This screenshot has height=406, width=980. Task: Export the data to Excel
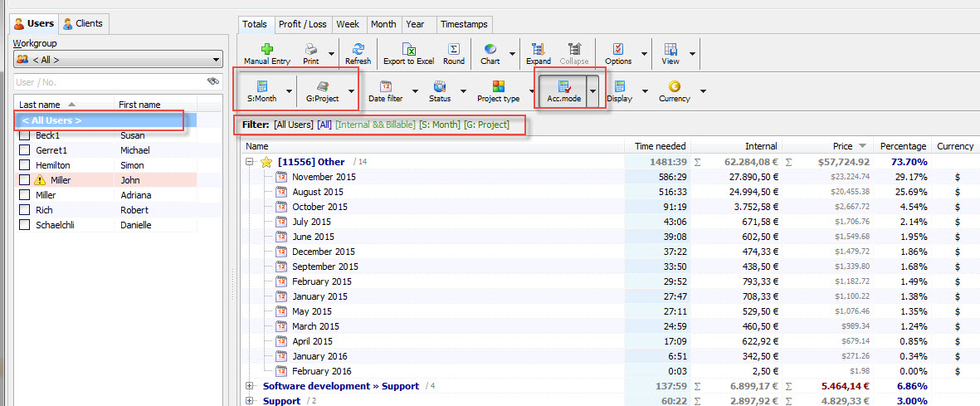pyautogui.click(x=407, y=50)
